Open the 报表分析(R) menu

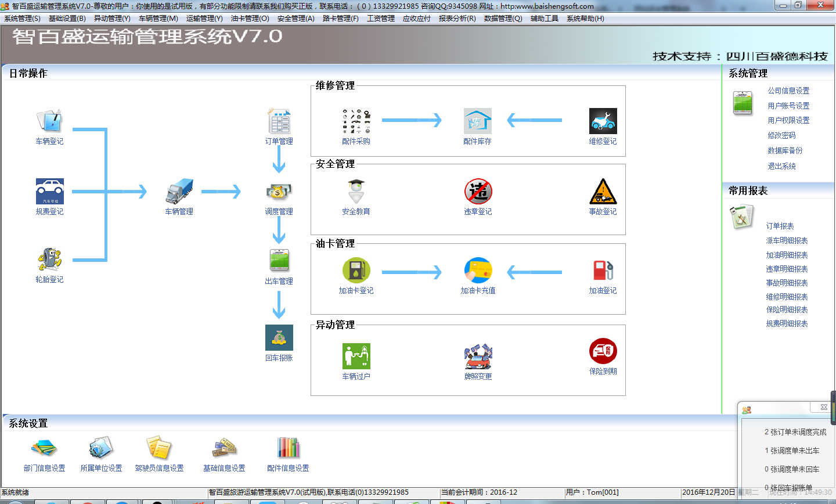coord(457,19)
